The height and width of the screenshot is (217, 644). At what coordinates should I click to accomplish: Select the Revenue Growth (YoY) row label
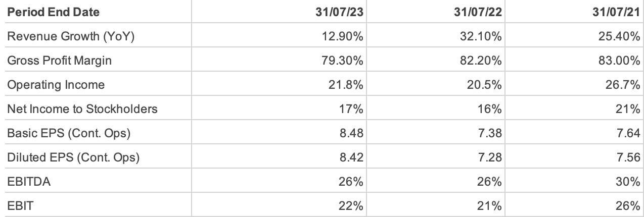(71, 37)
